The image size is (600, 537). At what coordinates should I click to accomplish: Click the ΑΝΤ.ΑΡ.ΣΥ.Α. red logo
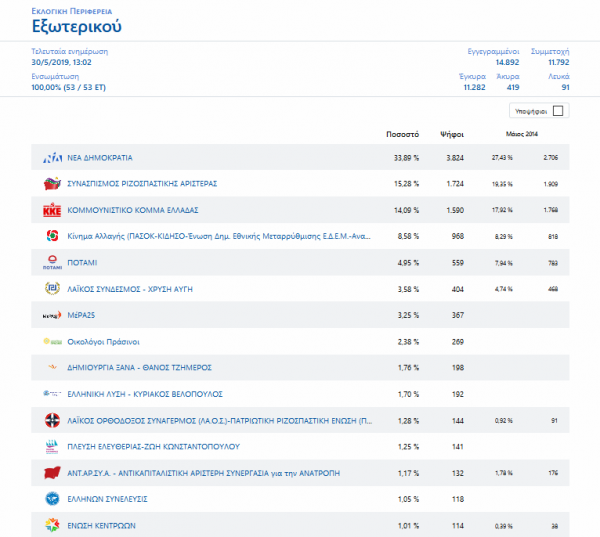52,472
